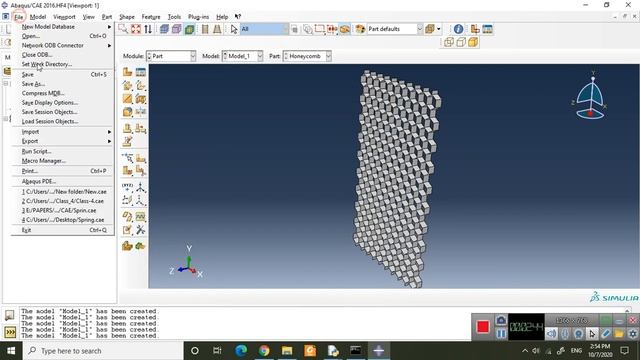Open the Model dropdown showing Model_1
Screen dimensions: 640x360
tap(242, 56)
